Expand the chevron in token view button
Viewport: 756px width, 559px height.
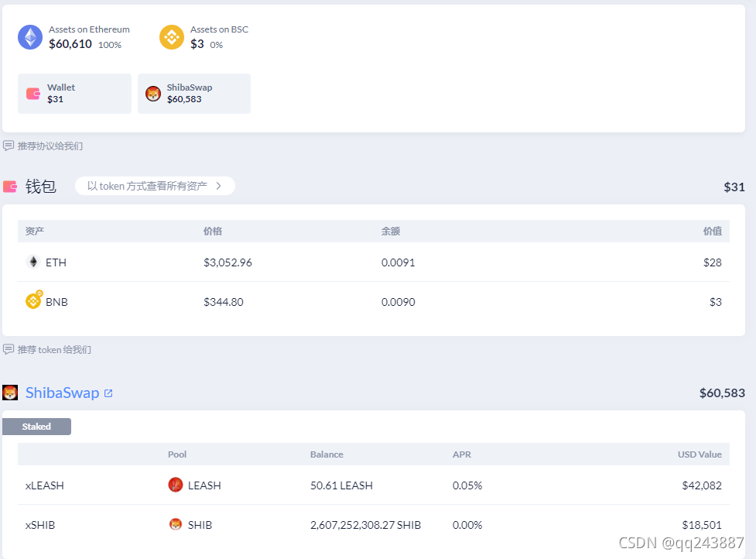[219, 186]
